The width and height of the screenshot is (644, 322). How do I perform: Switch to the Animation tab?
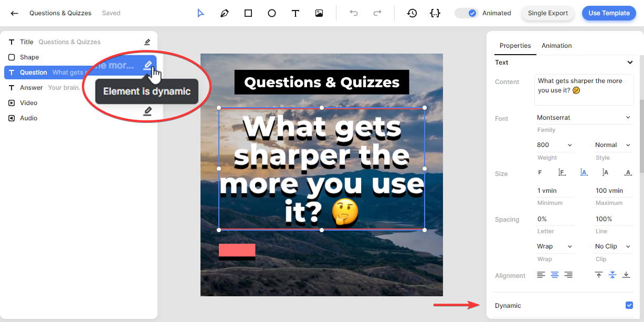[x=556, y=46]
